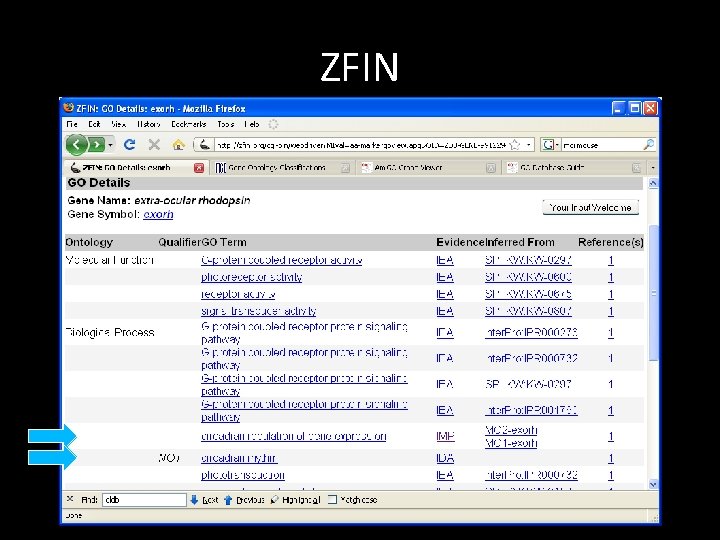Click the vertical scrollbar thumb
Image resolution: width=720 pixels, height=540 pixels.
point(652,293)
